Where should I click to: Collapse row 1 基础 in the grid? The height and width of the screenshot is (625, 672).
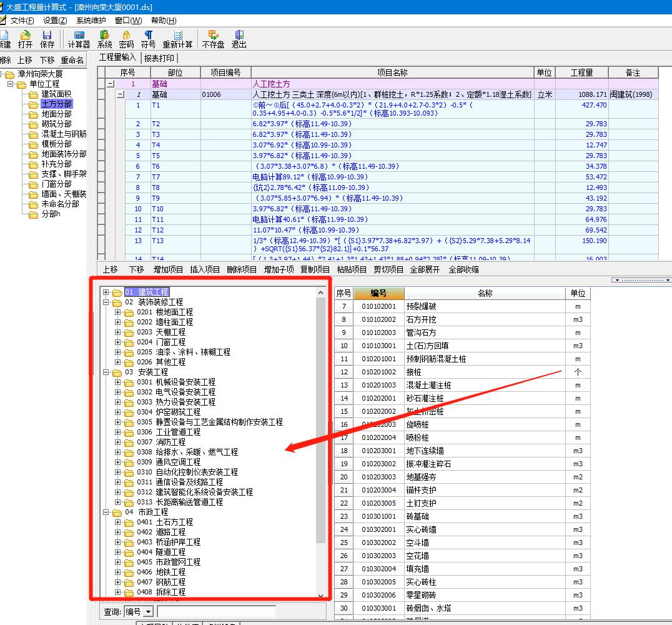tap(111, 84)
